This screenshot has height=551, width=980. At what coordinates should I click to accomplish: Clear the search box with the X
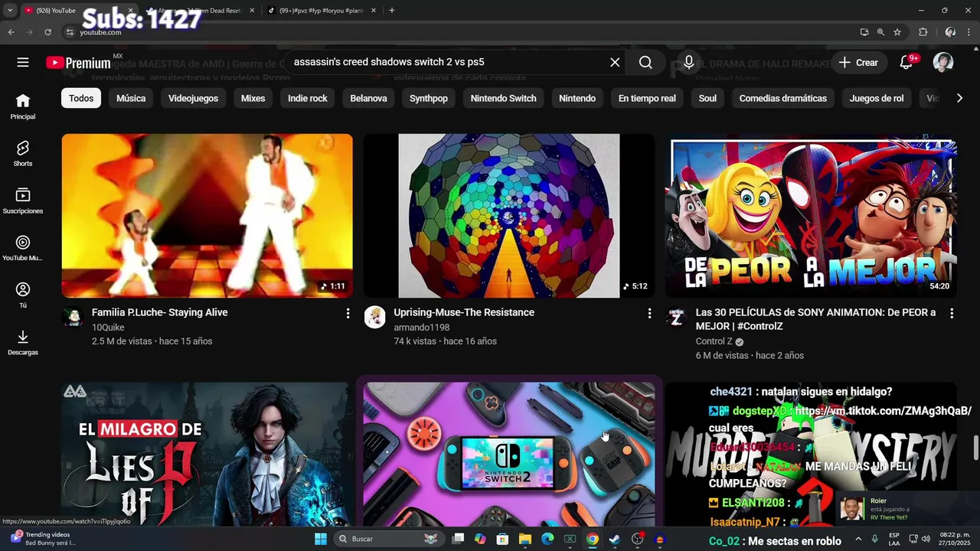click(x=615, y=63)
